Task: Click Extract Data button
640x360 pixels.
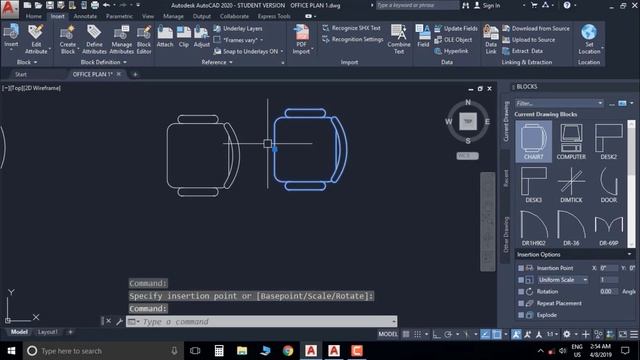Action: pyautogui.click(x=522, y=51)
